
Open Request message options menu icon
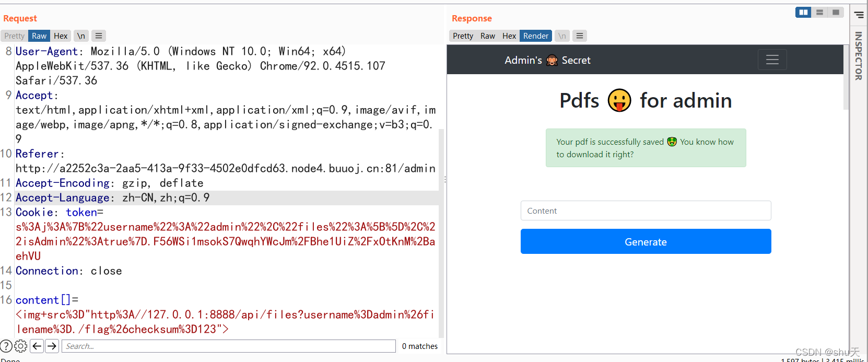click(x=99, y=36)
